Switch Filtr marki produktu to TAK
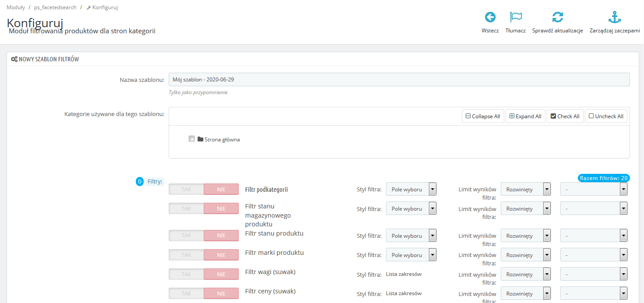The image size is (644, 303). click(x=186, y=255)
